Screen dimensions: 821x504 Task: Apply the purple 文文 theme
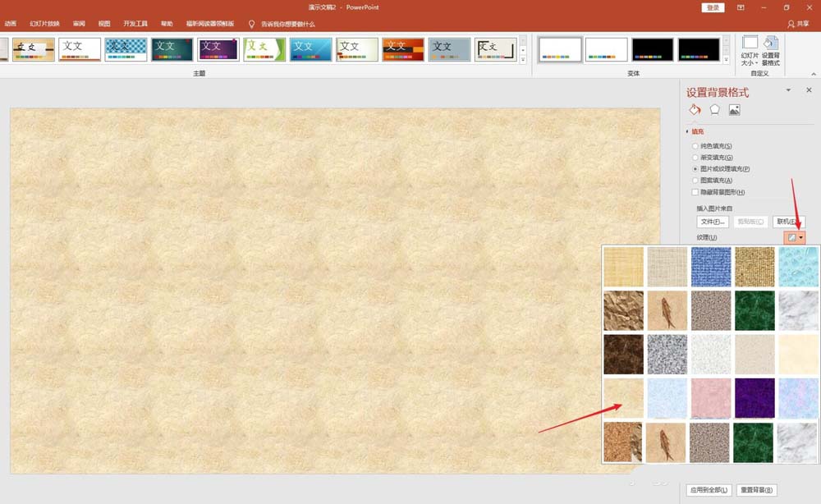coord(218,50)
